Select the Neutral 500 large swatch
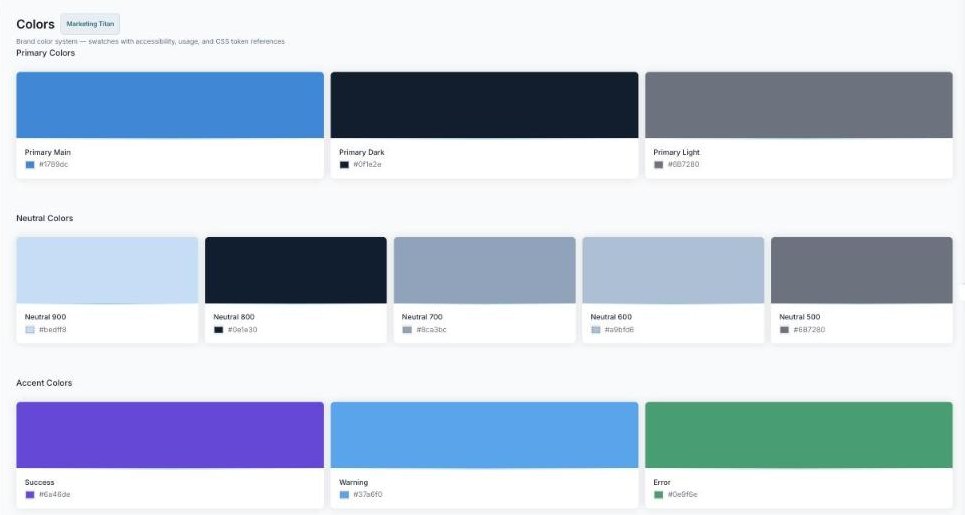The height and width of the screenshot is (515, 965). [862, 270]
